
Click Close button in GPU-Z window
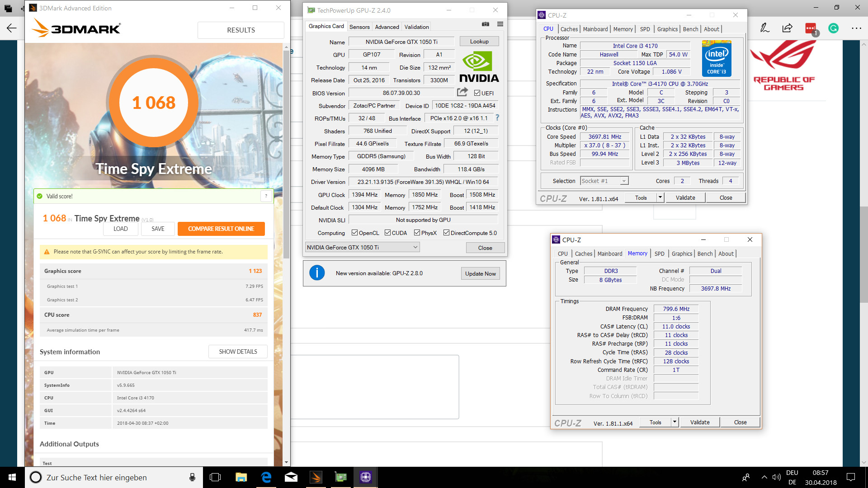pyautogui.click(x=485, y=248)
